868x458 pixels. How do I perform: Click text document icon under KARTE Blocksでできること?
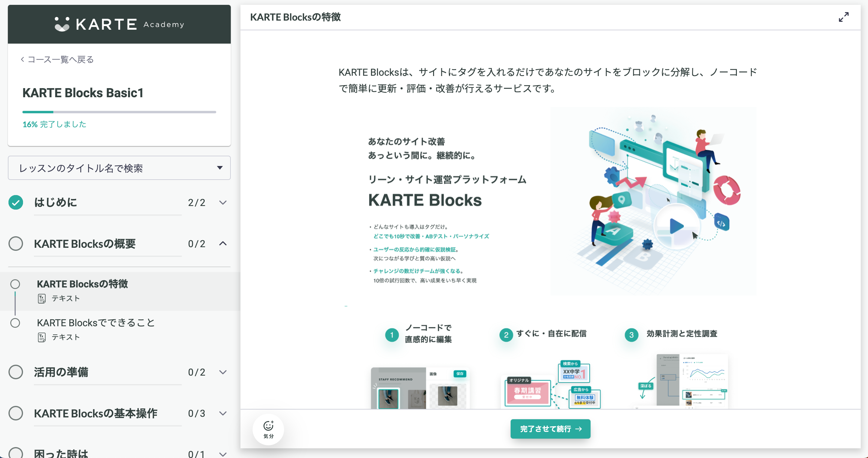click(x=42, y=337)
